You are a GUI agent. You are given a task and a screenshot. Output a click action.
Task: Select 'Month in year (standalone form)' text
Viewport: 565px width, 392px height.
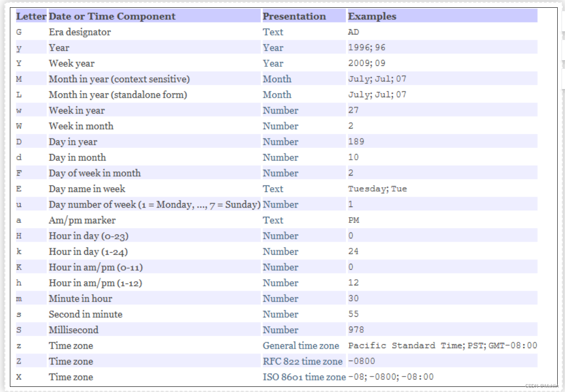click(118, 95)
